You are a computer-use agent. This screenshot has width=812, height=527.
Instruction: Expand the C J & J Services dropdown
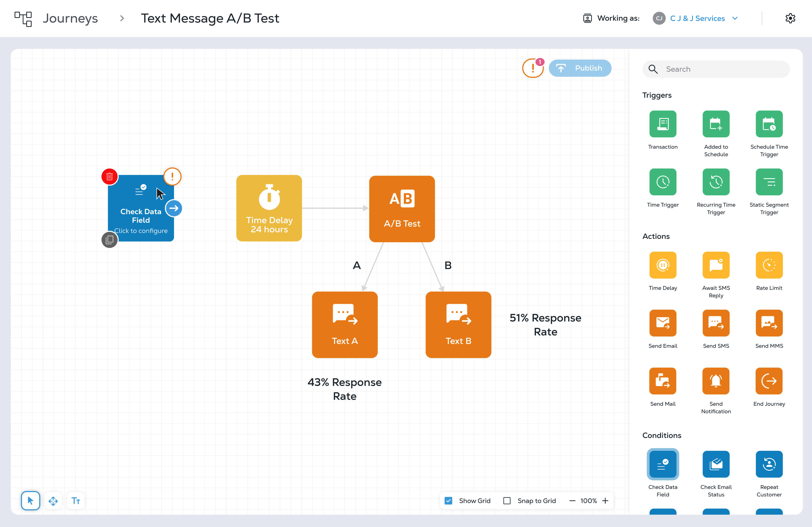735,18
